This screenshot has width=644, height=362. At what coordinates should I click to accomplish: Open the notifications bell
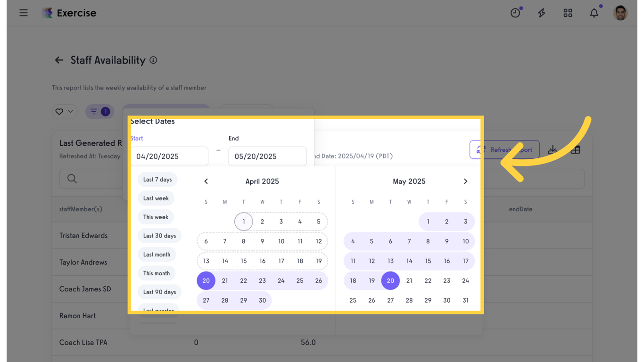click(x=594, y=13)
